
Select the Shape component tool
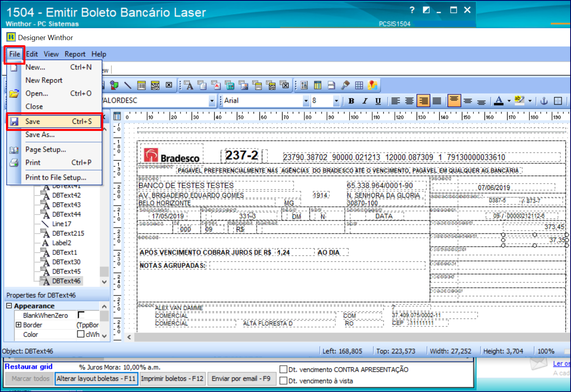[114, 85]
